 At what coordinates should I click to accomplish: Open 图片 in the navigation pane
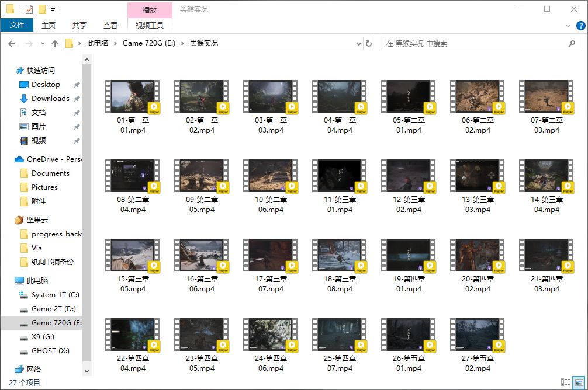pos(38,127)
